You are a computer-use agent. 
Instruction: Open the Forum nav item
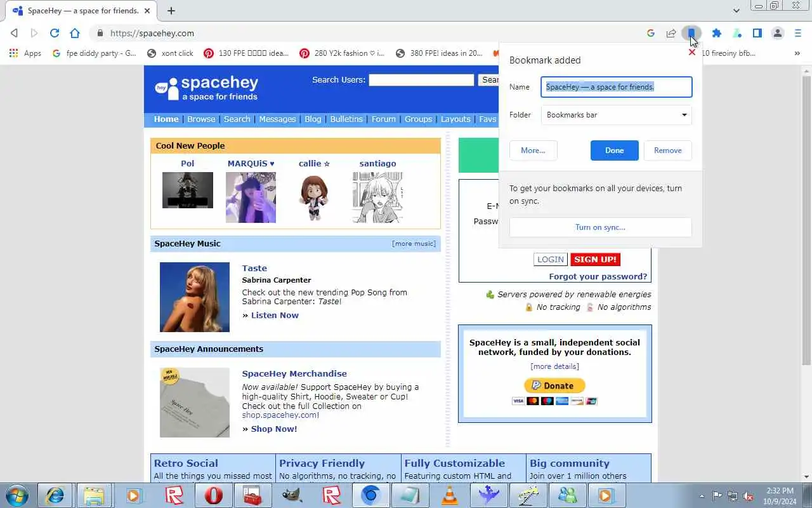click(384, 119)
